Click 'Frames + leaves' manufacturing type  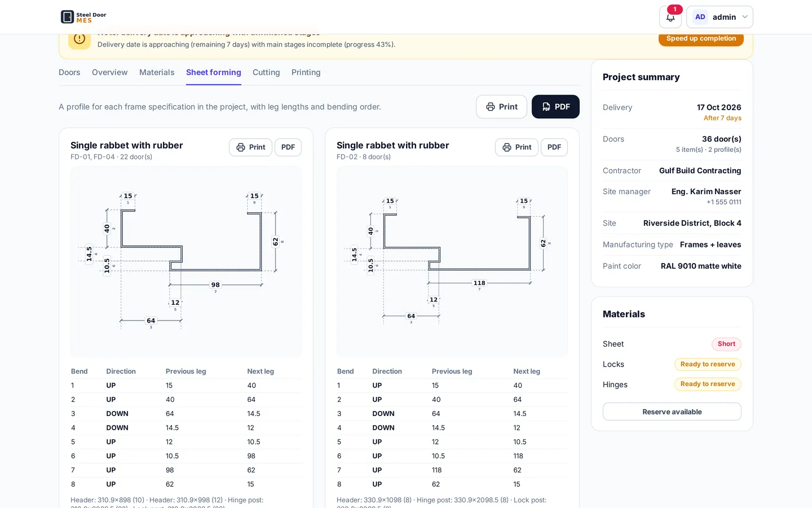[710, 245]
